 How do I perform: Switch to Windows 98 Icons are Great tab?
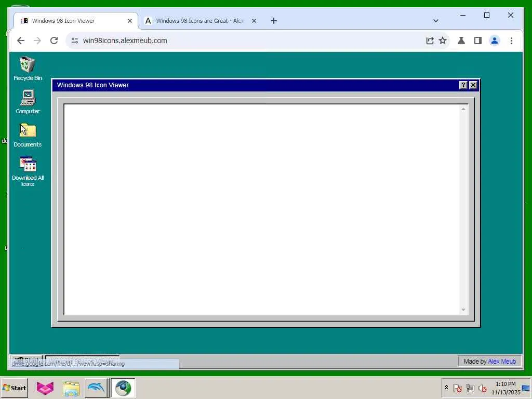(x=200, y=21)
